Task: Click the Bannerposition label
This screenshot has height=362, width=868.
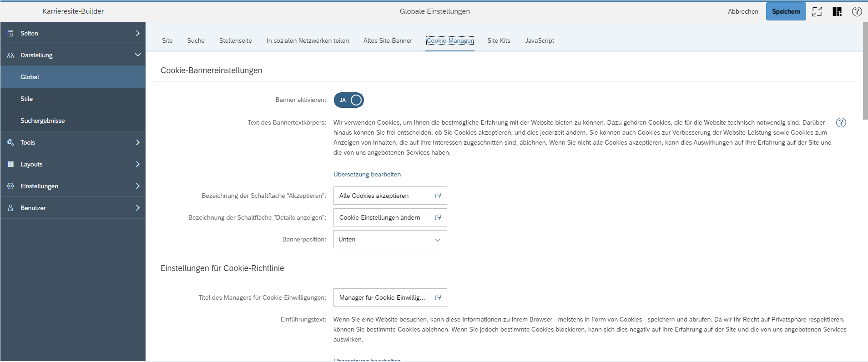Action: coord(304,239)
